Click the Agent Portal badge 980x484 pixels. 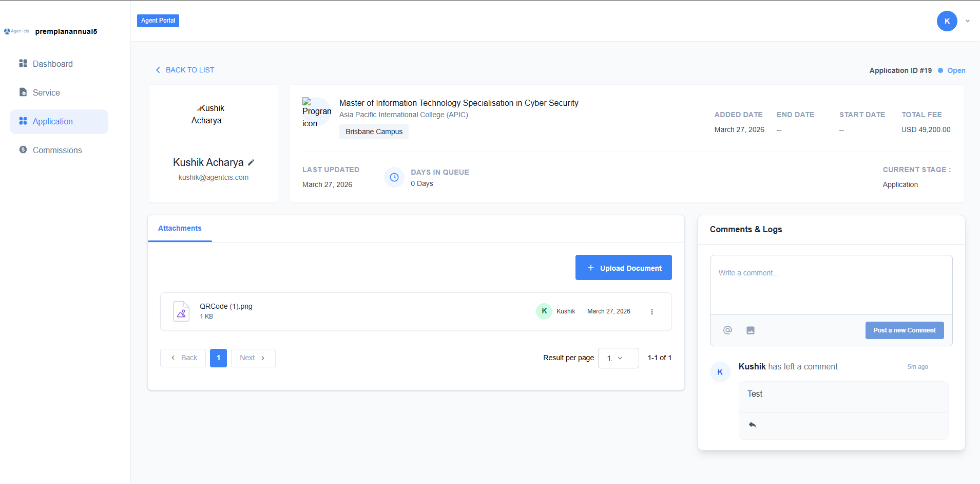[x=158, y=21]
